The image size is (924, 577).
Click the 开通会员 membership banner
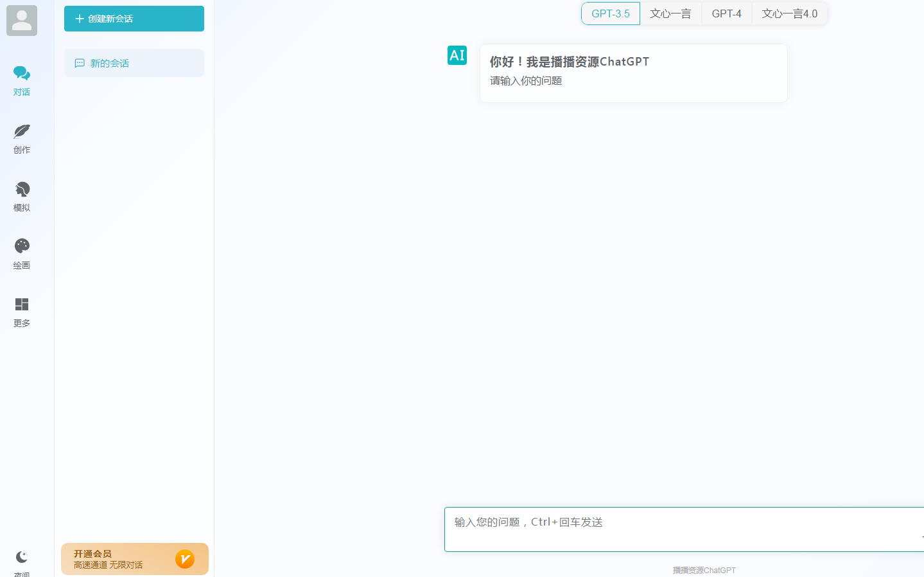tap(135, 559)
